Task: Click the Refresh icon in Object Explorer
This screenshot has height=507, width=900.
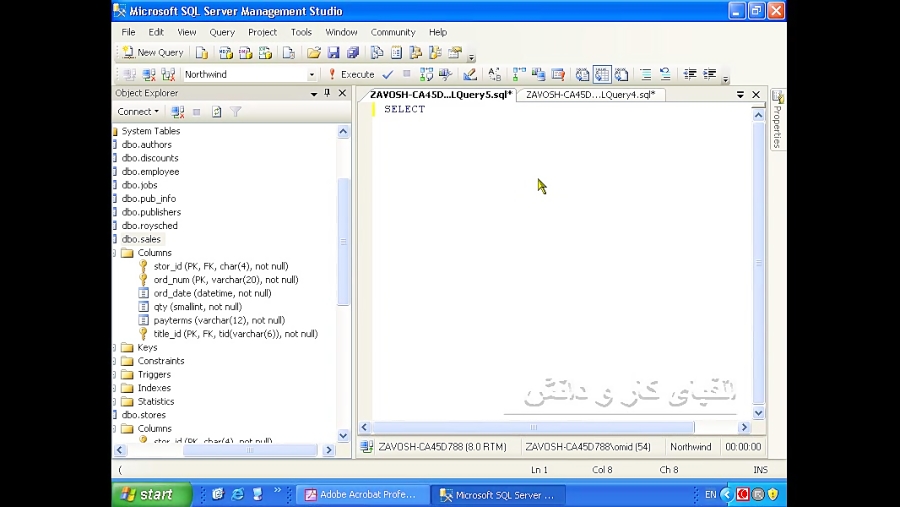Action: click(x=216, y=112)
